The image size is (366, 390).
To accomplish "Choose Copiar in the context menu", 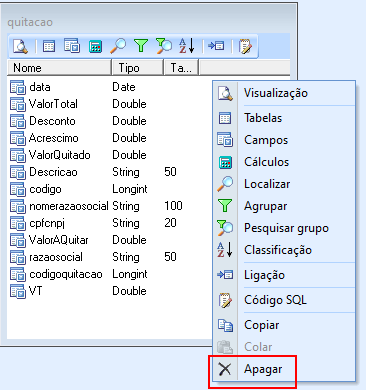I will tap(284, 325).
